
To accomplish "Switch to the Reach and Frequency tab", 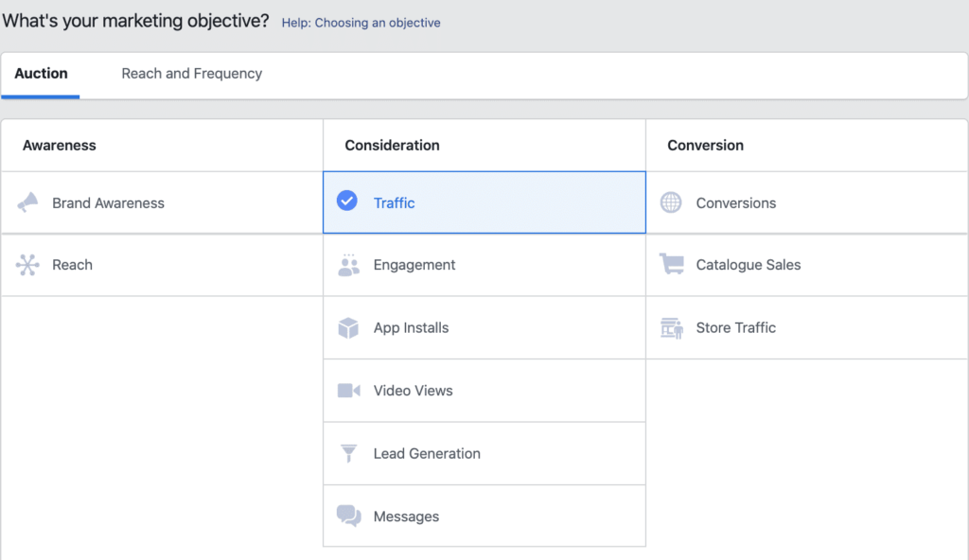I will [x=191, y=73].
